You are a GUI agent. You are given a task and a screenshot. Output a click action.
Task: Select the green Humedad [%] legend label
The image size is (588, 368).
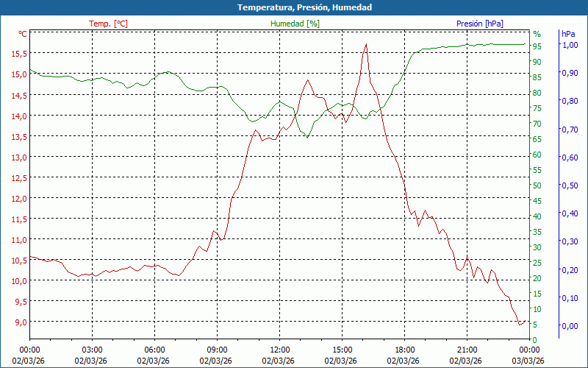click(295, 24)
